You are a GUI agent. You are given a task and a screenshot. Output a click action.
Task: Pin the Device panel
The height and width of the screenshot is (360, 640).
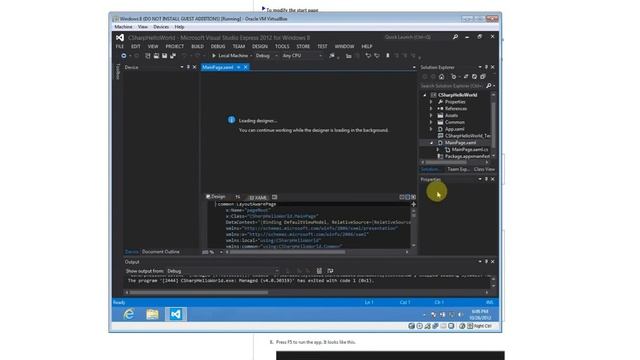click(x=188, y=67)
